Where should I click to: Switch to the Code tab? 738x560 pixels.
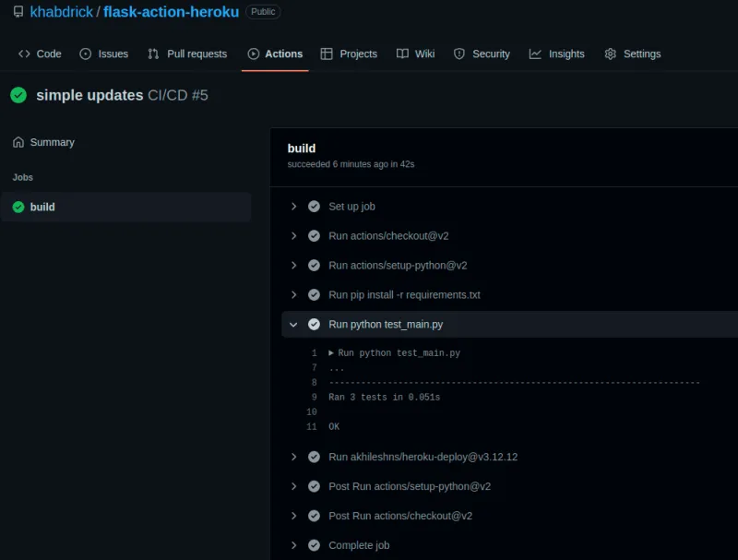pos(40,54)
